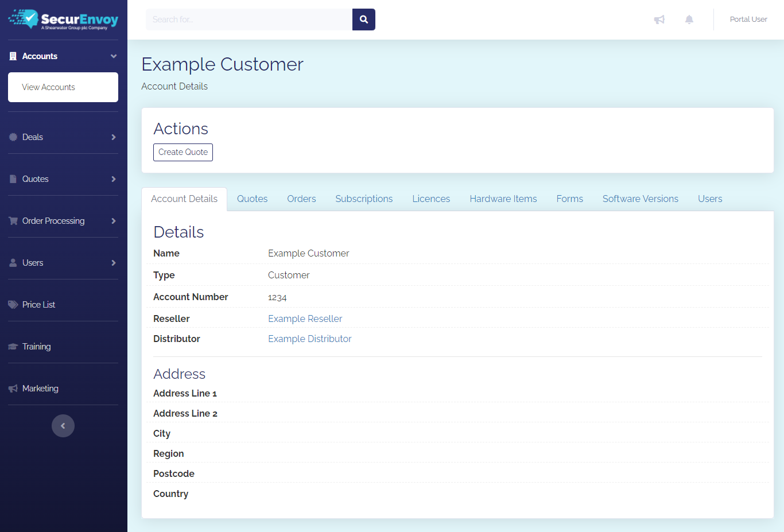Click the Address Line 2 label
Image resolution: width=784 pixels, height=532 pixels.
coord(185,413)
